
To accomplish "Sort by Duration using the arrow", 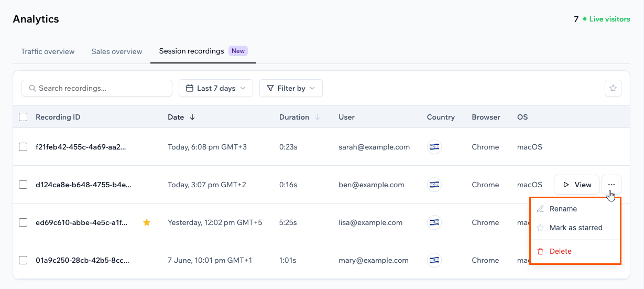I will click(318, 117).
